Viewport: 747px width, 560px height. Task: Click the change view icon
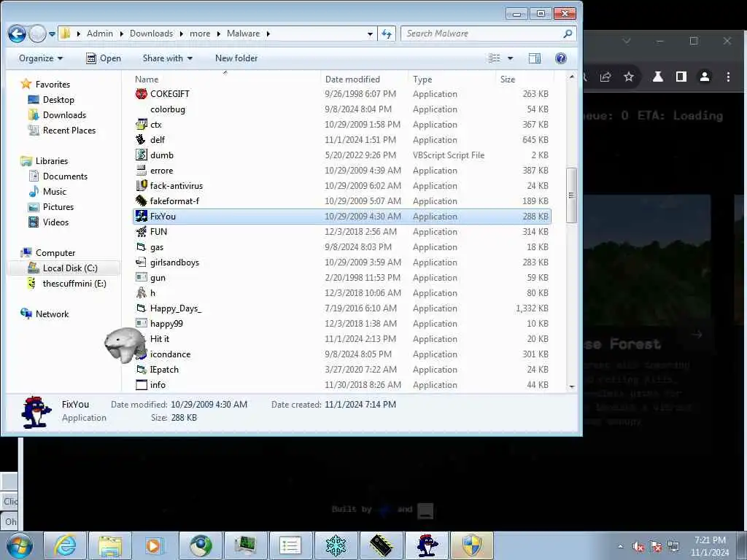(495, 58)
